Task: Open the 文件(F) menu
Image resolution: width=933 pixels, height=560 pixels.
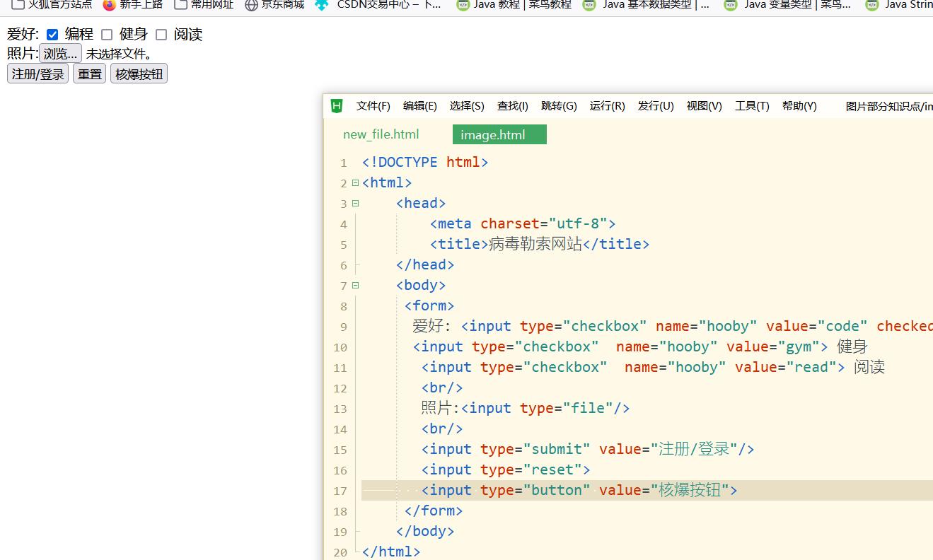Action: (x=373, y=106)
